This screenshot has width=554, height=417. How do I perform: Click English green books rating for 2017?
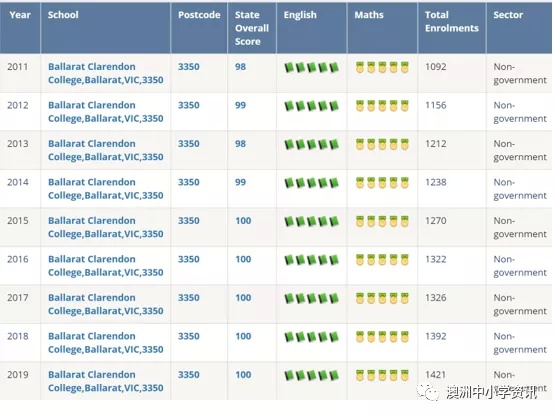pyautogui.click(x=312, y=298)
